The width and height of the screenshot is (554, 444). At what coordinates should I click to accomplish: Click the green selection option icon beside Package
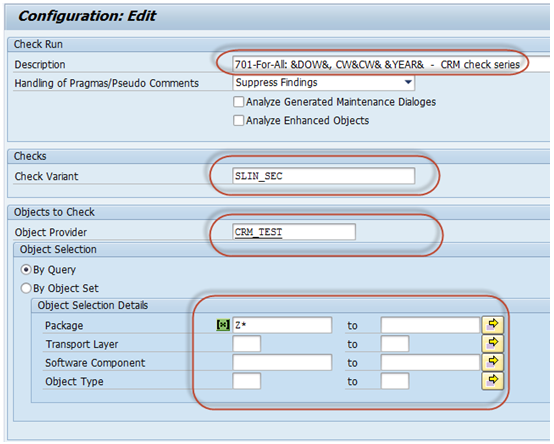click(x=223, y=325)
